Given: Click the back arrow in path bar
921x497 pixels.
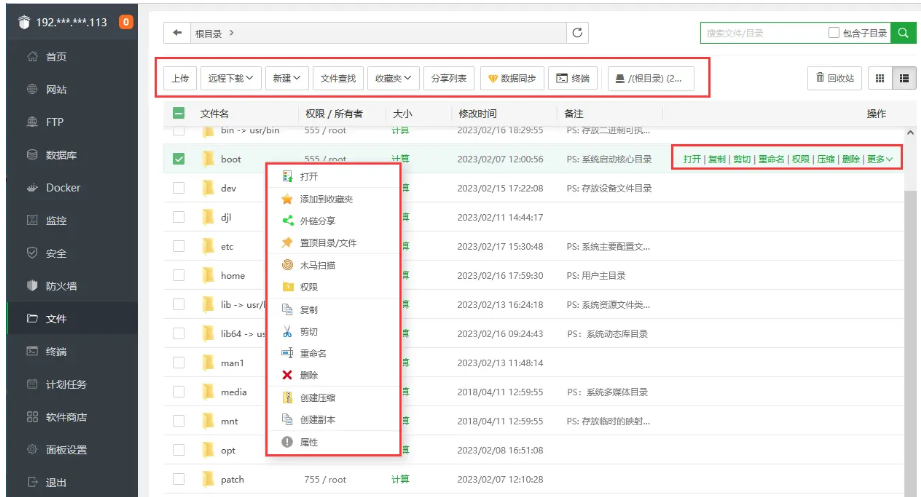Looking at the screenshot, I should click(x=177, y=33).
